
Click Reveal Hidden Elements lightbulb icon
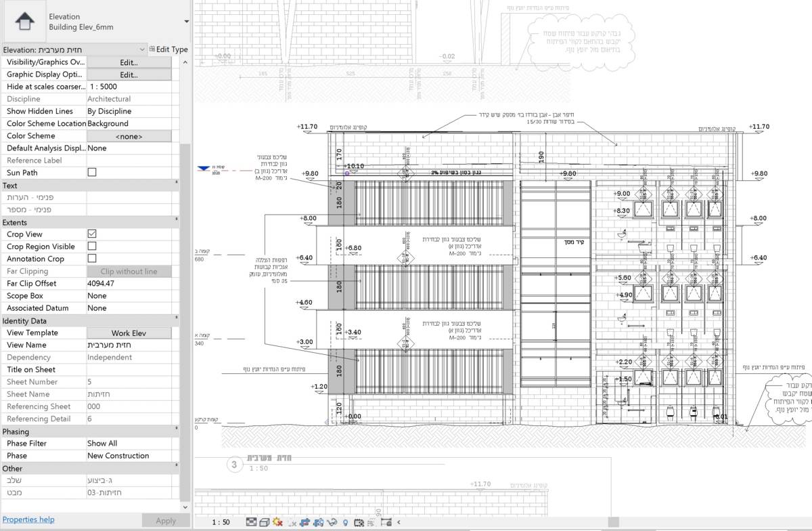pyautogui.click(x=346, y=522)
